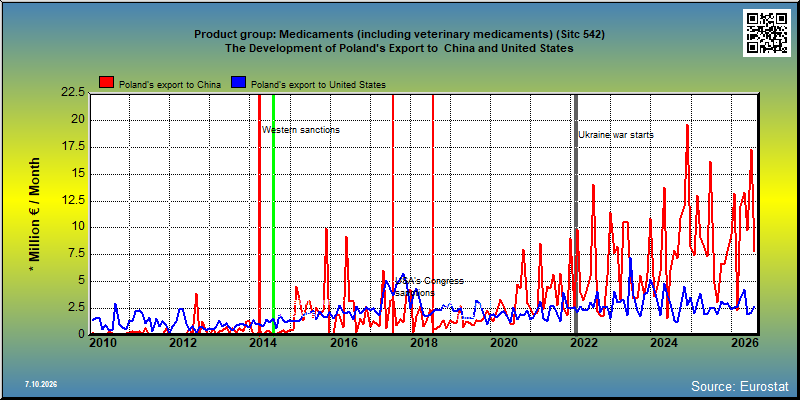Click the date stamp 7.10.2026
Screen dimensions: 800x400
(41, 384)
